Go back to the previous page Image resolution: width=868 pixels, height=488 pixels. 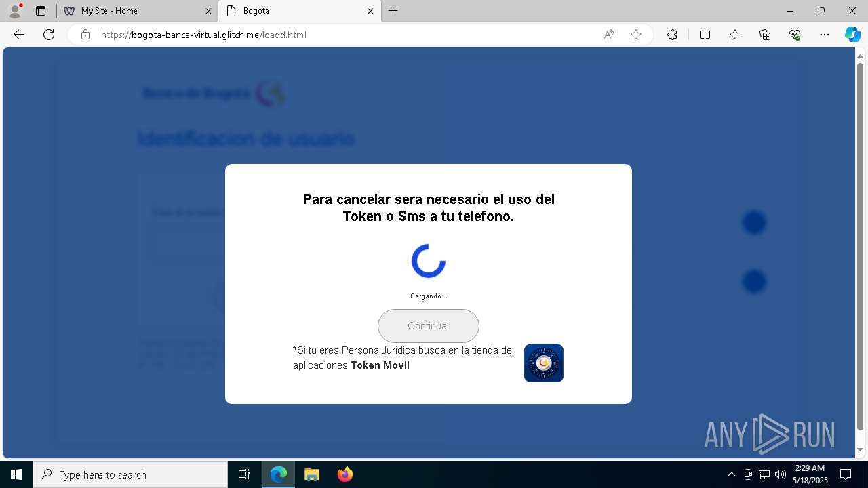(19, 35)
